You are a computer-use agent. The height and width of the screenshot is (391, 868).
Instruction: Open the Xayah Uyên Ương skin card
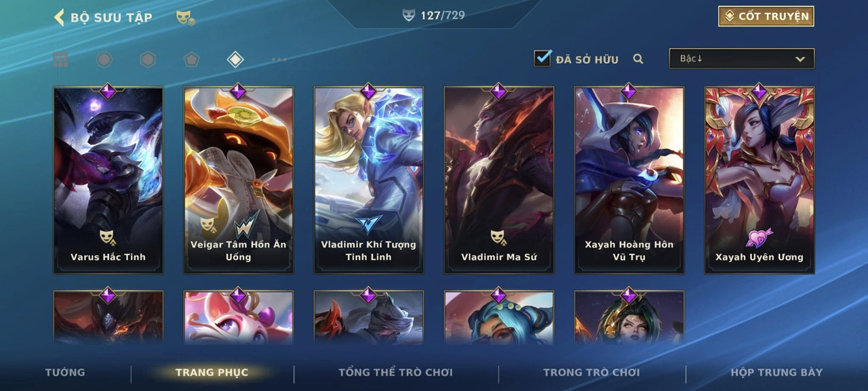point(759,180)
